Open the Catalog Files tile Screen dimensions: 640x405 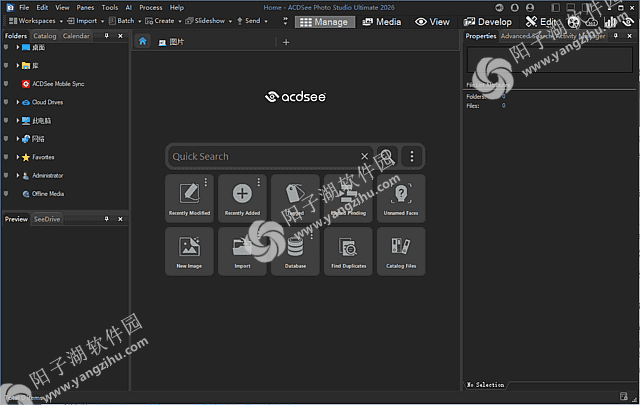pyautogui.click(x=401, y=251)
